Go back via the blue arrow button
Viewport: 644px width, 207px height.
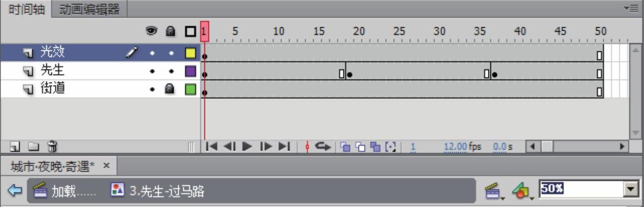pos(15,191)
